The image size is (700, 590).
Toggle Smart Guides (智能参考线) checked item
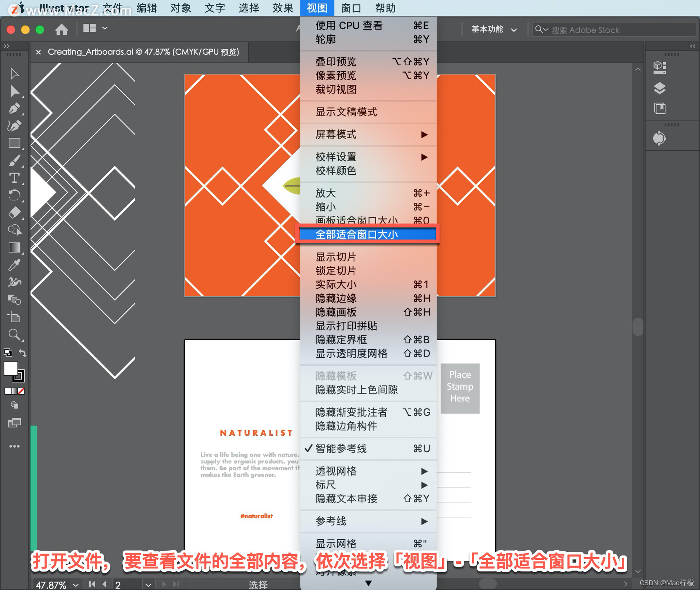pos(341,449)
